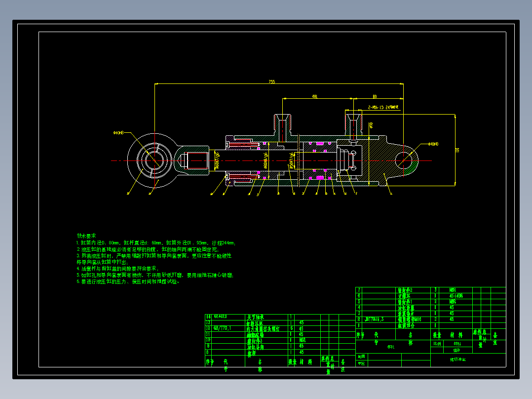Click GB/T70.1 code in row 12
Screen dimensions: 532x399
[x=222, y=328]
